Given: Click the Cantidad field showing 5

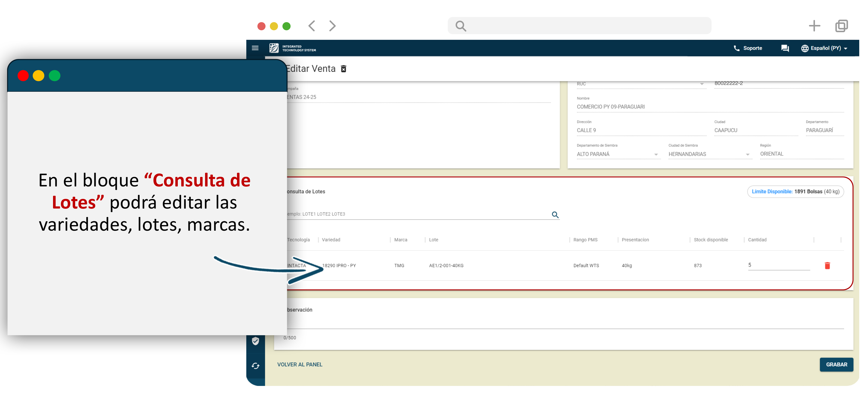Looking at the screenshot, I should point(778,265).
